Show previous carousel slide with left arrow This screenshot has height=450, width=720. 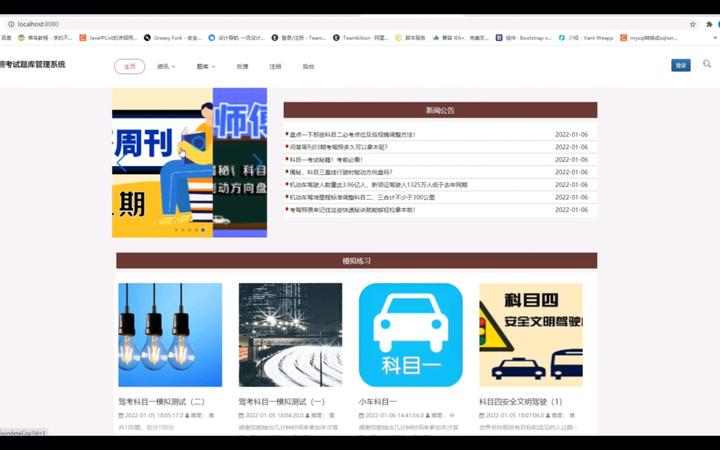click(121, 162)
